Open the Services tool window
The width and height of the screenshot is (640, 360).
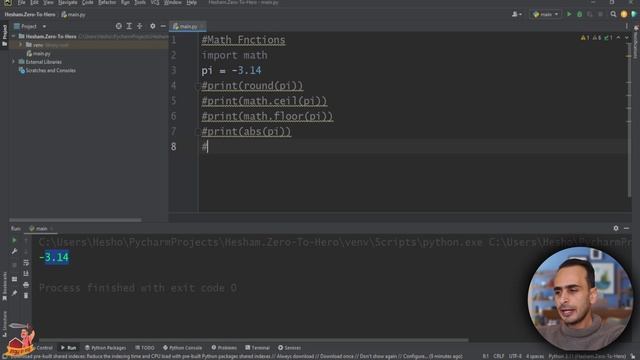coord(289,348)
